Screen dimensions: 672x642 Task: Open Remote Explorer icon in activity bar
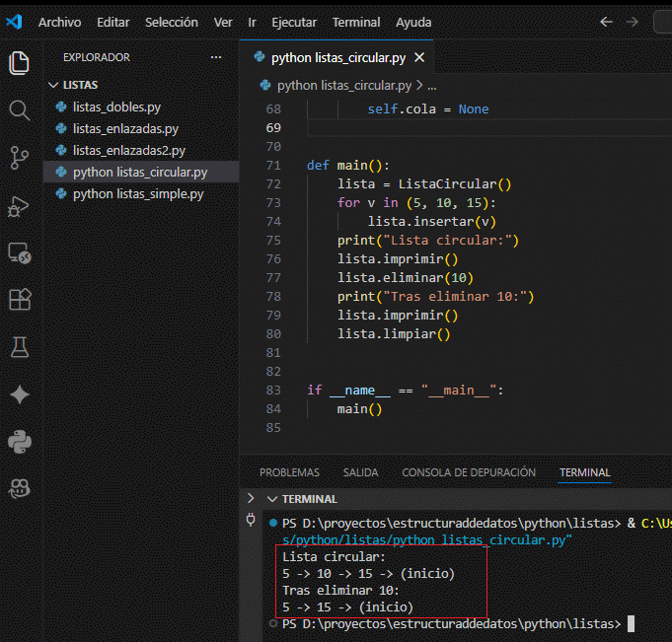(19, 252)
